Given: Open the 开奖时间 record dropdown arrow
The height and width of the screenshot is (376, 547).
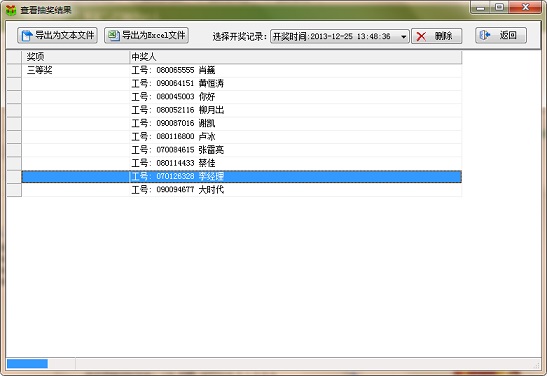Looking at the screenshot, I should tap(404, 36).
